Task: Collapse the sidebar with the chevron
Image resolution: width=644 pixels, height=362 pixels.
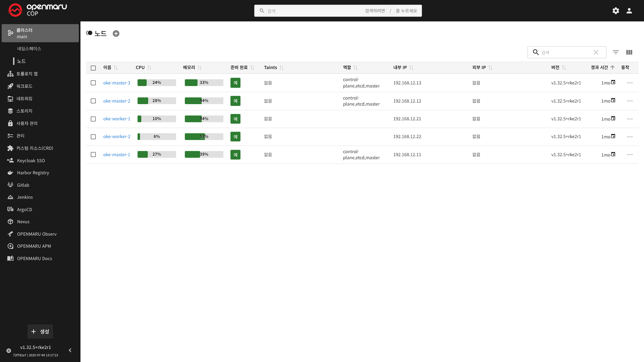Action: click(70, 350)
